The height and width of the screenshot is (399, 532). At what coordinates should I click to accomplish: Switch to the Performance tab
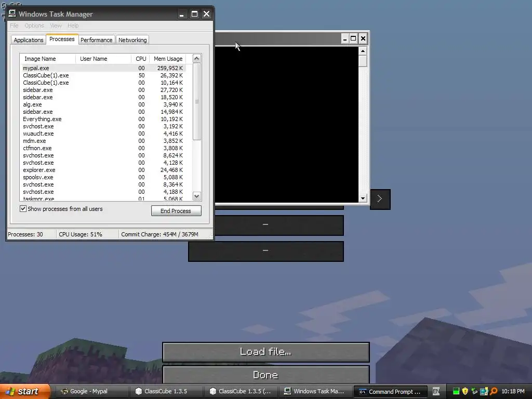pos(96,40)
